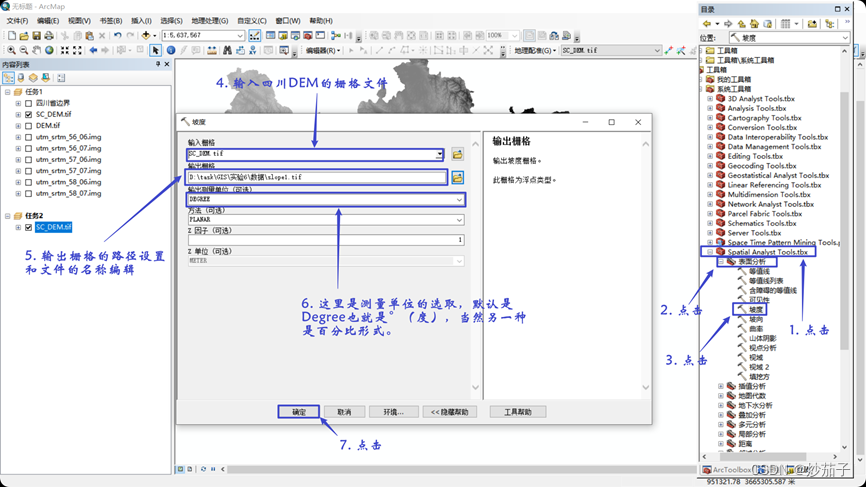
Task: Click Catalog Home icon
Action: tap(754, 24)
